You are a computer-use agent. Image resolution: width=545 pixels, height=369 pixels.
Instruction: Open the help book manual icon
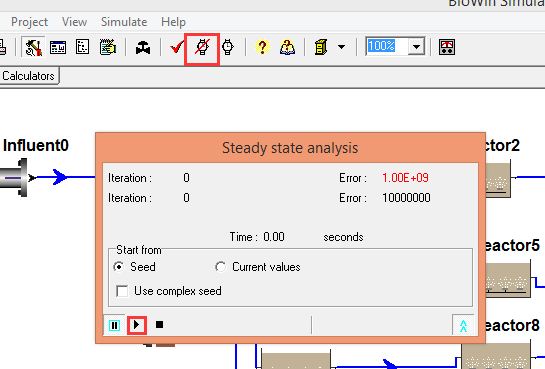coord(287,47)
